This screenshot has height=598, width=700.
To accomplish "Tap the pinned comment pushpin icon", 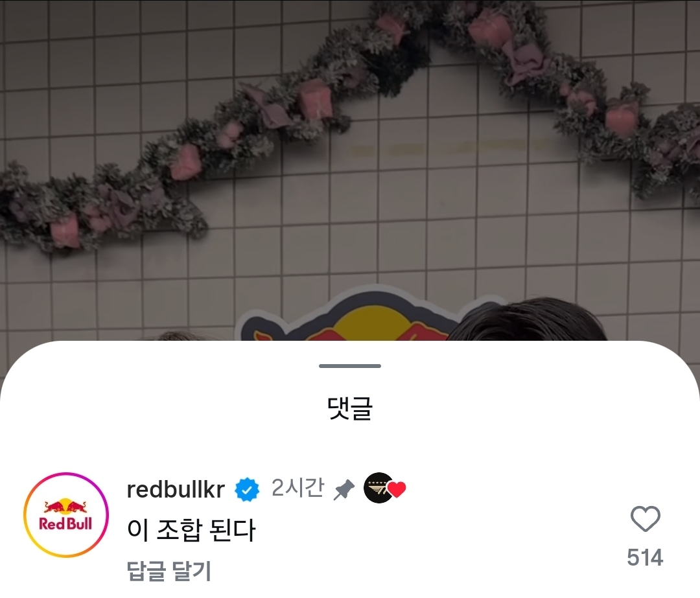I will 344,490.
